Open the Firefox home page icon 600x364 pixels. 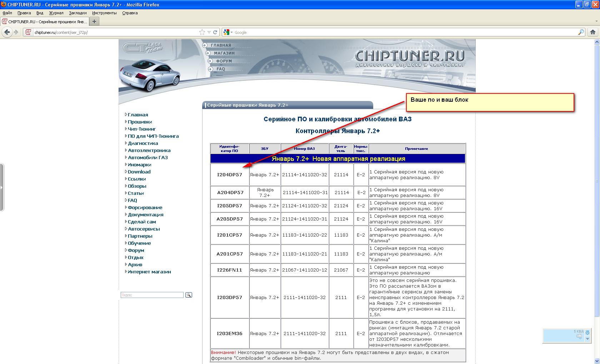593,32
